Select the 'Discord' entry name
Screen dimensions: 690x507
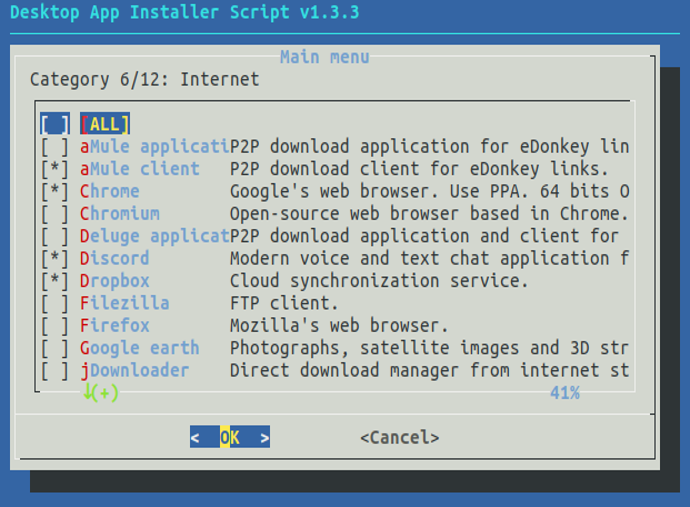tap(114, 258)
